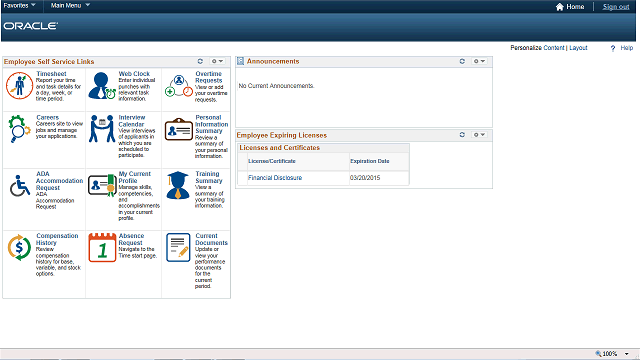Click the Help question mark icon
Screen dimensions: 640x360
click(613, 48)
